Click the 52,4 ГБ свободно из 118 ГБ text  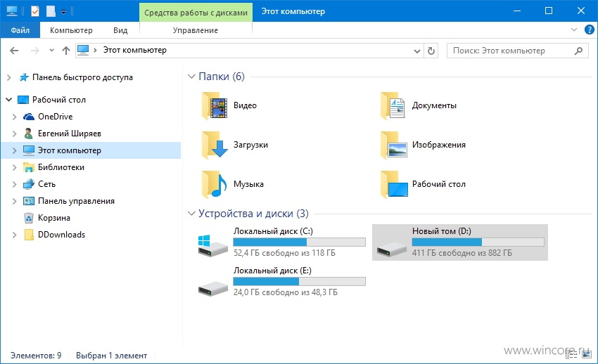pyautogui.click(x=284, y=253)
